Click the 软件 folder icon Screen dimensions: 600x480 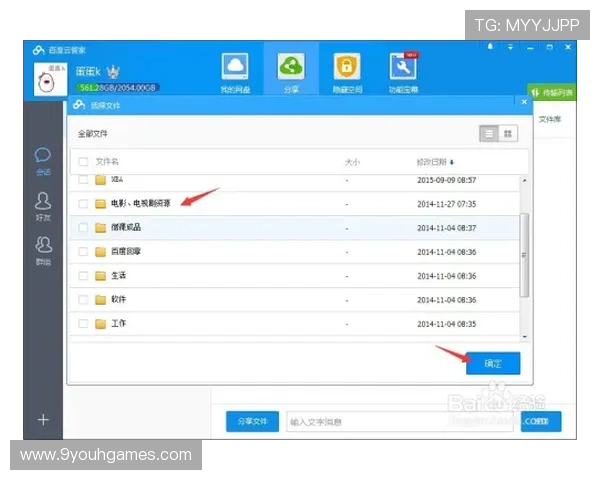click(x=100, y=300)
